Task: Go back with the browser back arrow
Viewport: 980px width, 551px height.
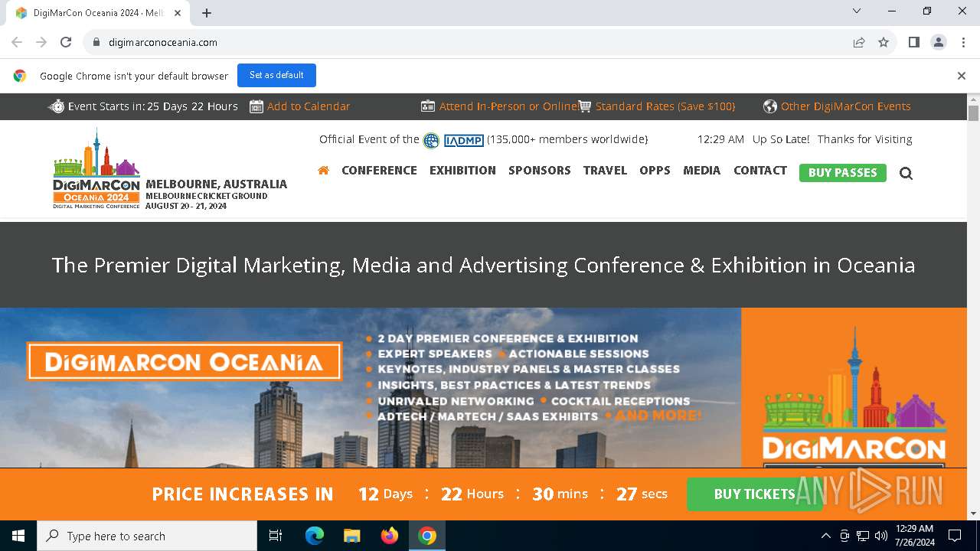Action: (x=17, y=42)
